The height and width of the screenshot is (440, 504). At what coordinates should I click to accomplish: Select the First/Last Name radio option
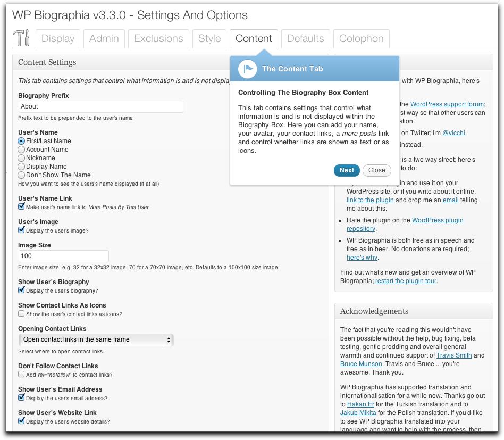click(x=21, y=141)
